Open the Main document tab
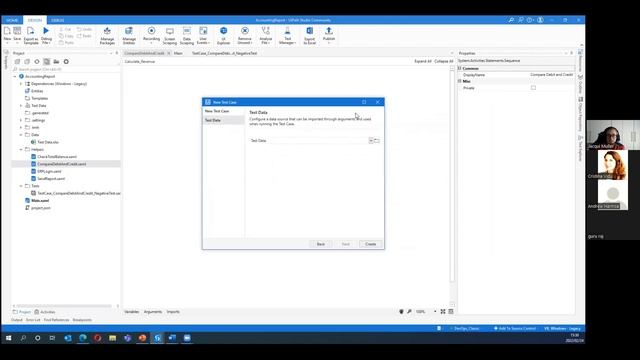This screenshot has height=360, width=640. tap(178, 53)
